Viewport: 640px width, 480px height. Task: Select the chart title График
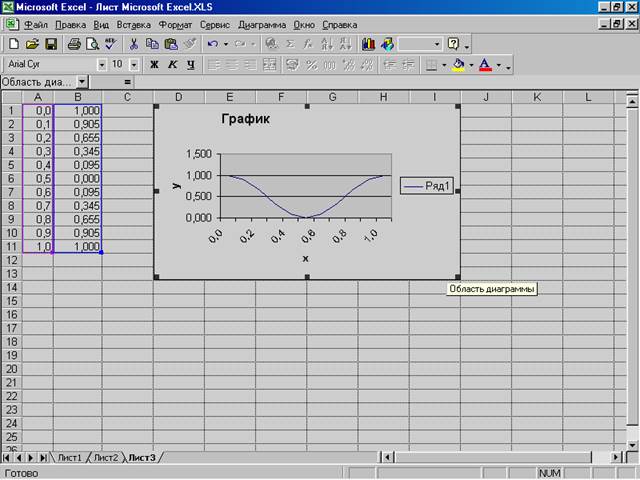click(245, 119)
